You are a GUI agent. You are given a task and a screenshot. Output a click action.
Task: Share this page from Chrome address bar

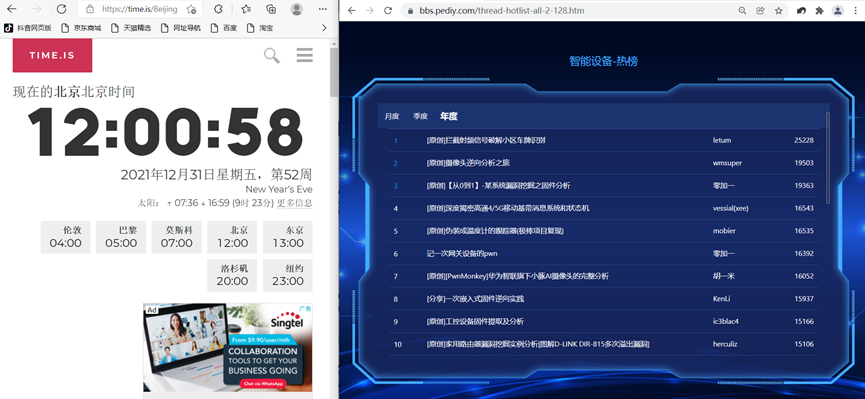(x=760, y=10)
